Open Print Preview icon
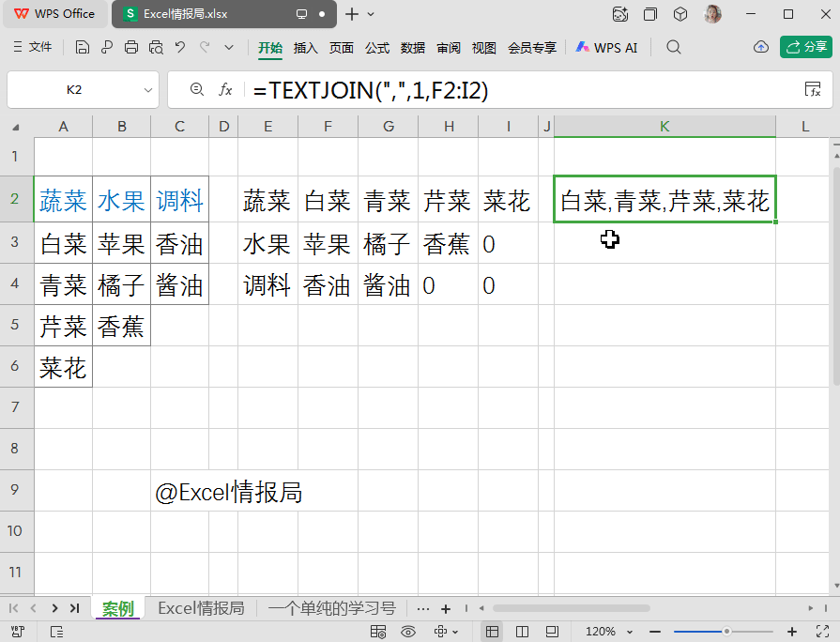The image size is (840, 642). coord(156,47)
